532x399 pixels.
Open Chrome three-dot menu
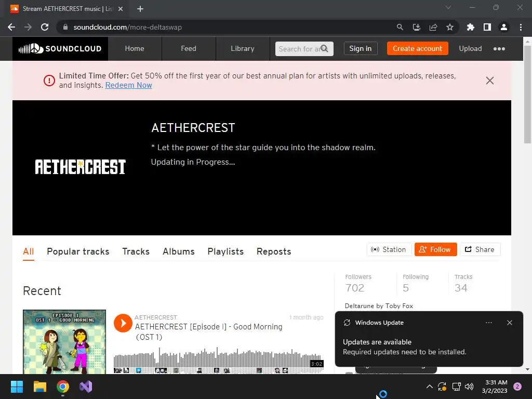pyautogui.click(x=521, y=27)
